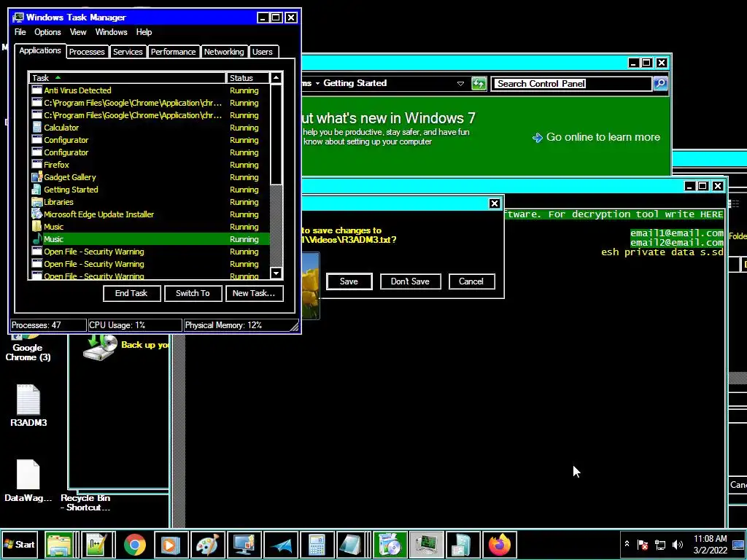
Task: Select the Getting Started task row
Action: point(149,189)
